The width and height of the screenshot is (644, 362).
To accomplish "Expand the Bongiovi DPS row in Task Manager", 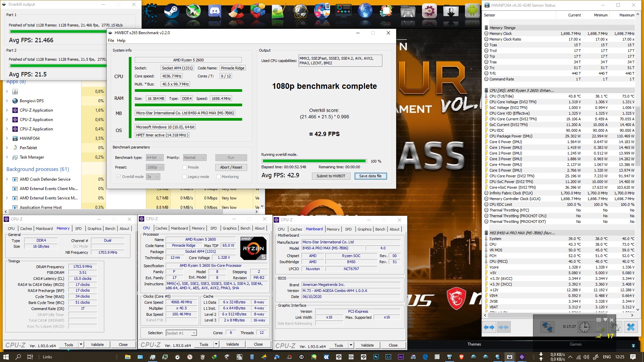I will (7, 101).
